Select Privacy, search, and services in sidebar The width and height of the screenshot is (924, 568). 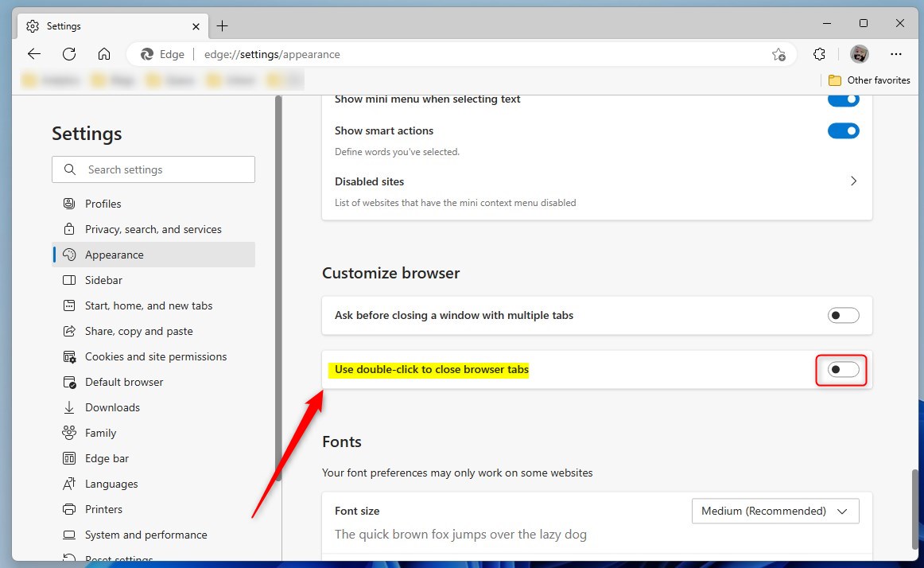[153, 229]
